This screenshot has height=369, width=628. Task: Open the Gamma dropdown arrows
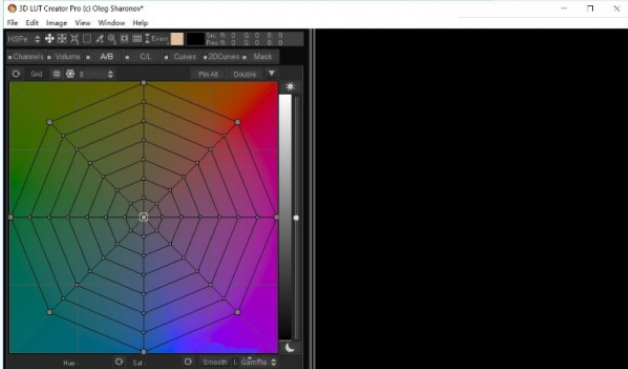click(274, 362)
